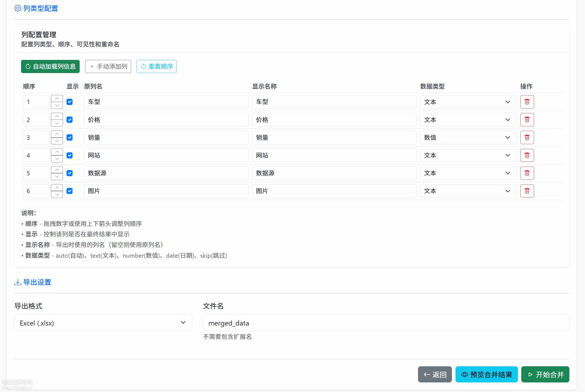
Task: Start merging with 开始合并 button
Action: [x=545, y=374]
